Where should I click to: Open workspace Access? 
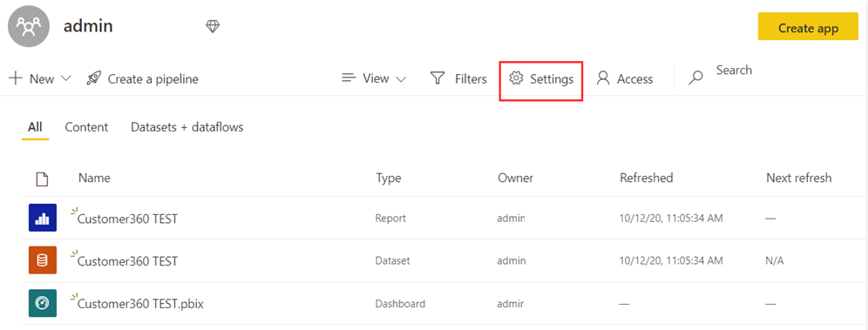tap(625, 79)
